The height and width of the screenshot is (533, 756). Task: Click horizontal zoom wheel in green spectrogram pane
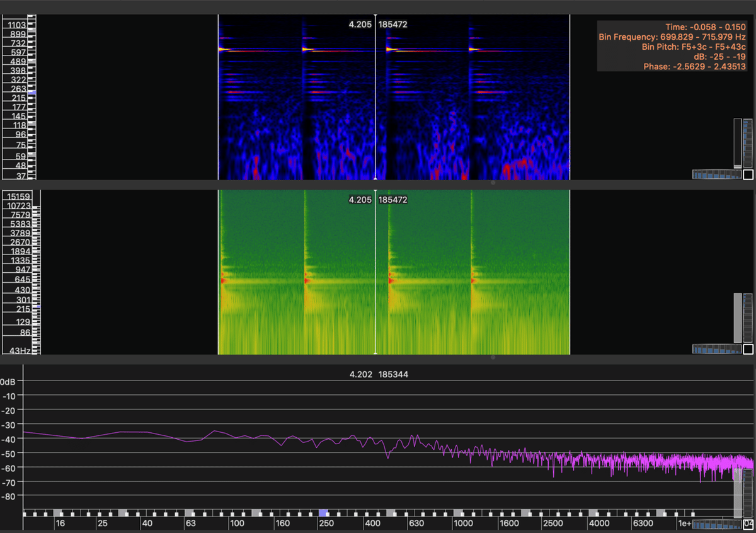[716, 349]
